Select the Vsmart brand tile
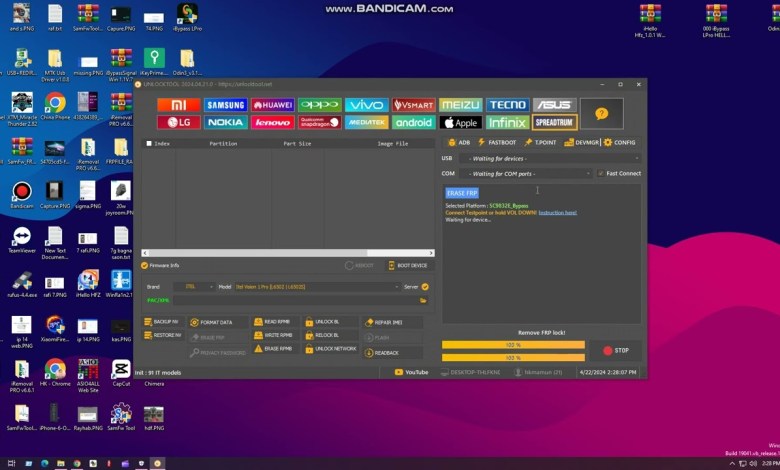Viewport: 780px width, 470px height. (x=413, y=105)
